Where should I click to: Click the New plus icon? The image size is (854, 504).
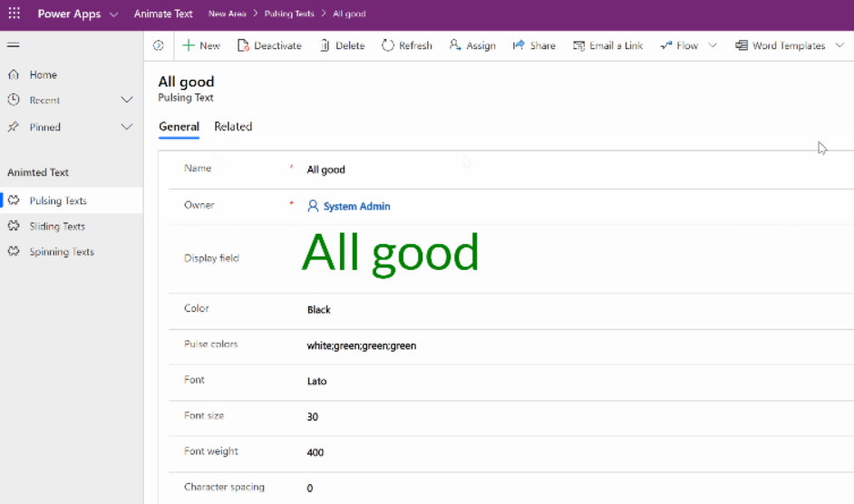tap(189, 45)
